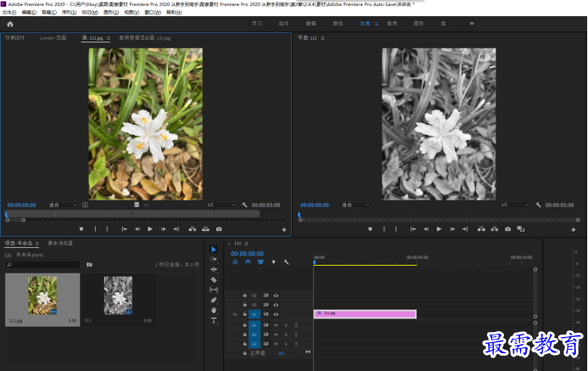The height and width of the screenshot is (371, 588).
Task: Open timeline display settings wrench
Action: [286, 261]
